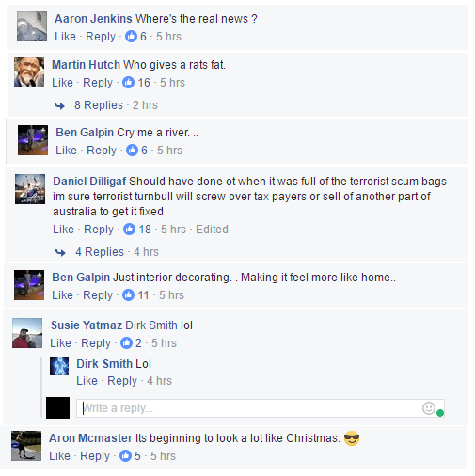This screenshot has height=476, width=475.
Task: Open the emoji picker in the reply box
Action: pos(428,408)
